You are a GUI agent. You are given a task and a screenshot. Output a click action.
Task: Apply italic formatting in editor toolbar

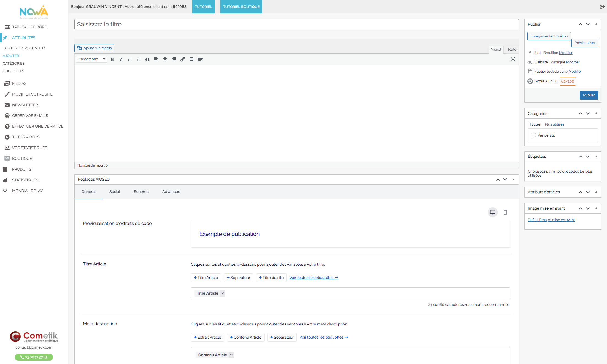pyautogui.click(x=121, y=59)
